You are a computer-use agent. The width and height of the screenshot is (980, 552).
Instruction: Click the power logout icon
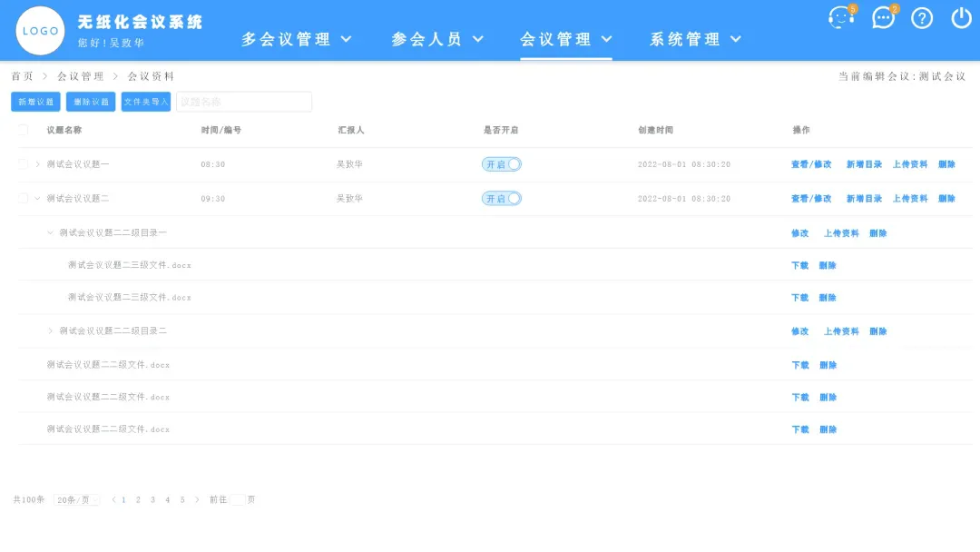click(960, 18)
